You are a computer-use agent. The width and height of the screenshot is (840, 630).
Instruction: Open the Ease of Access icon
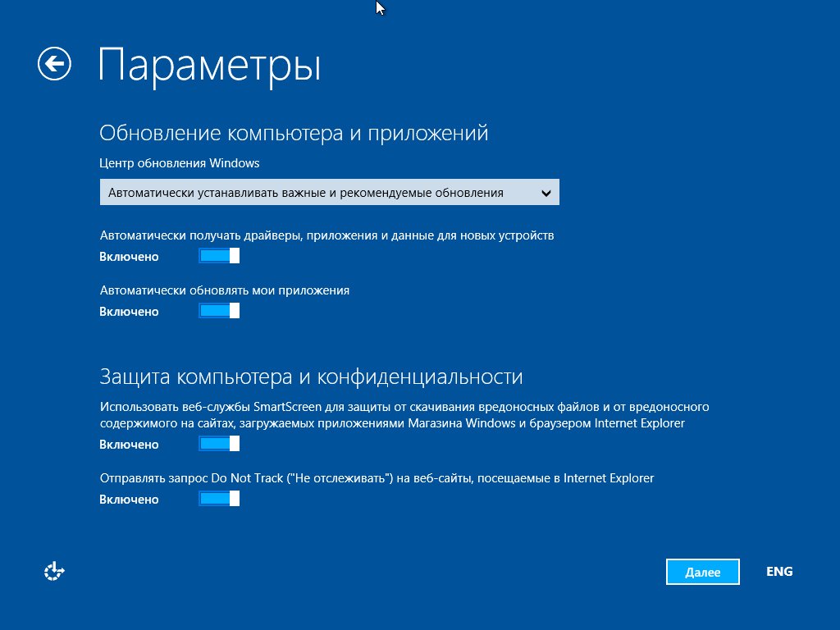54,571
